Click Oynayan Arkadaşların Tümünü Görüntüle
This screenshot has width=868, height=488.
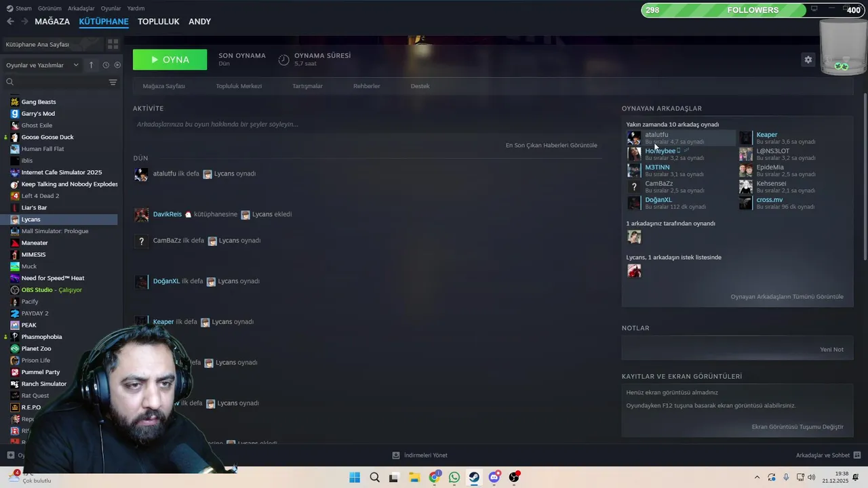coord(787,297)
